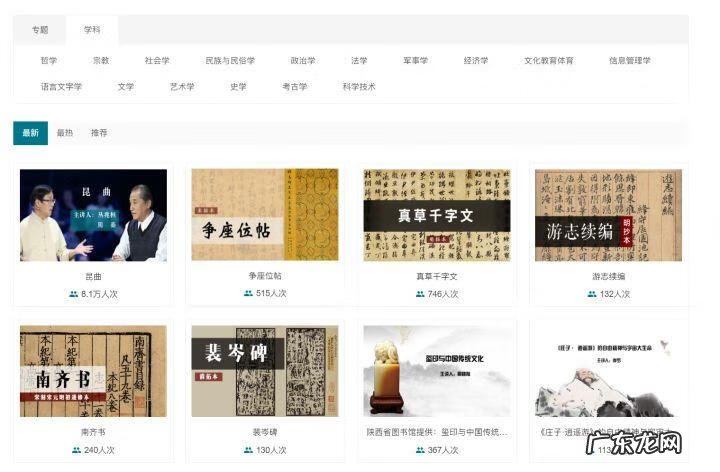Open the 庄子逍遥游 lecture thumbnail
Viewport: 720px width, 472px height.
(608, 371)
